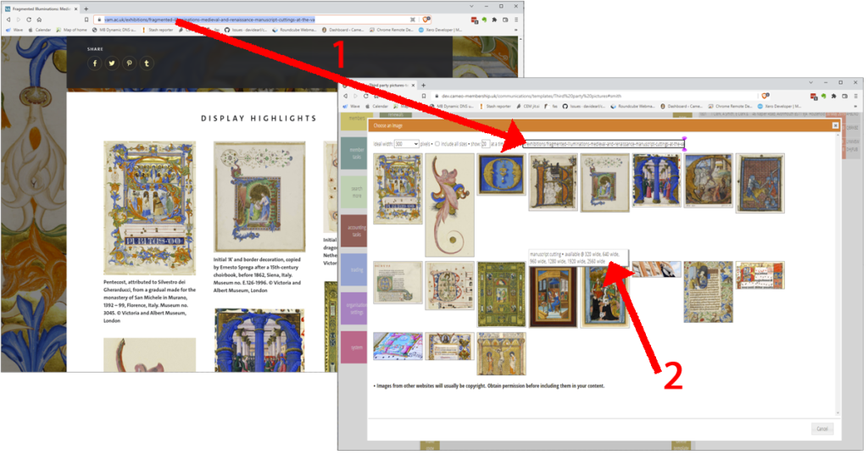Open CEM jit.si bookmark in Cameo window

tap(528, 106)
